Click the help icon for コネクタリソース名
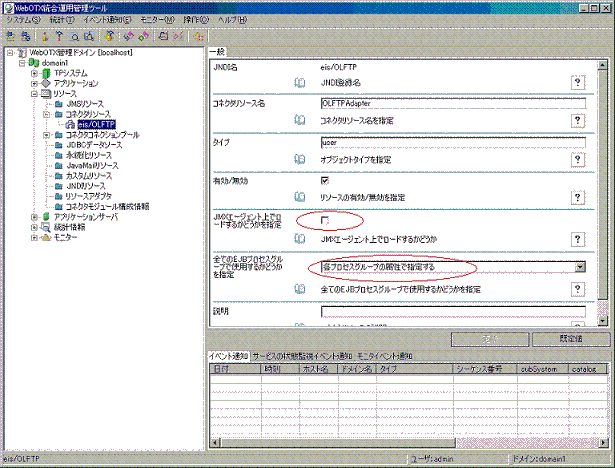Viewport: 615px width, 468px height. click(x=577, y=120)
